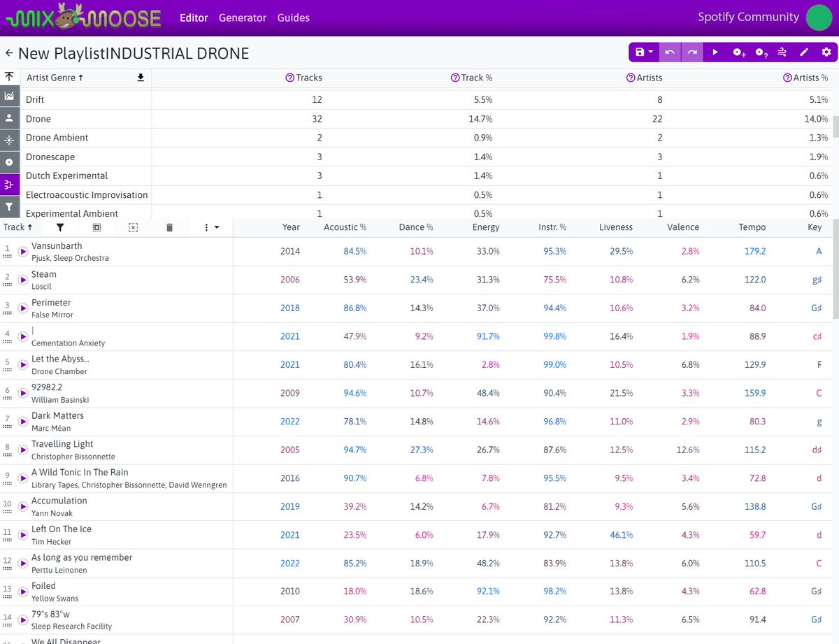Open the Editor tab
This screenshot has height=644, width=839.
[x=194, y=17]
